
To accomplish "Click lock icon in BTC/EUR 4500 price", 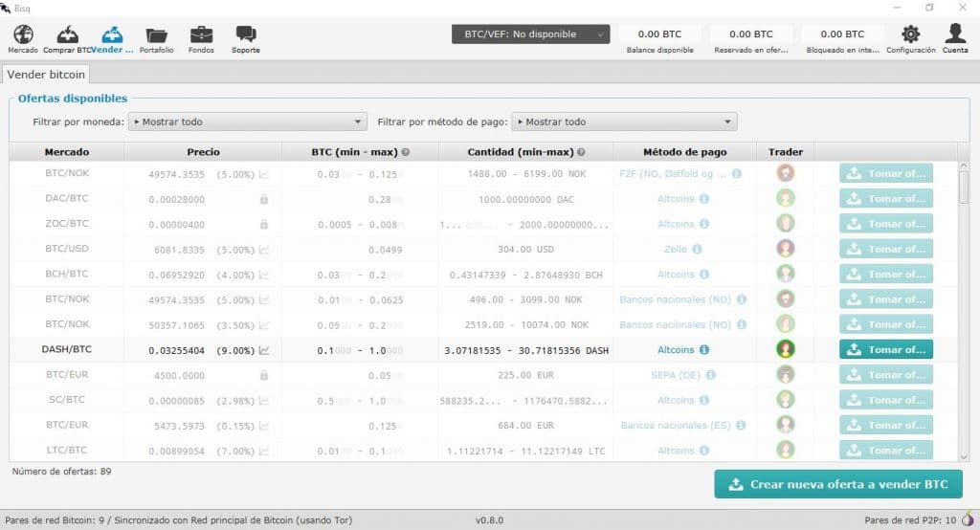I will point(264,375).
